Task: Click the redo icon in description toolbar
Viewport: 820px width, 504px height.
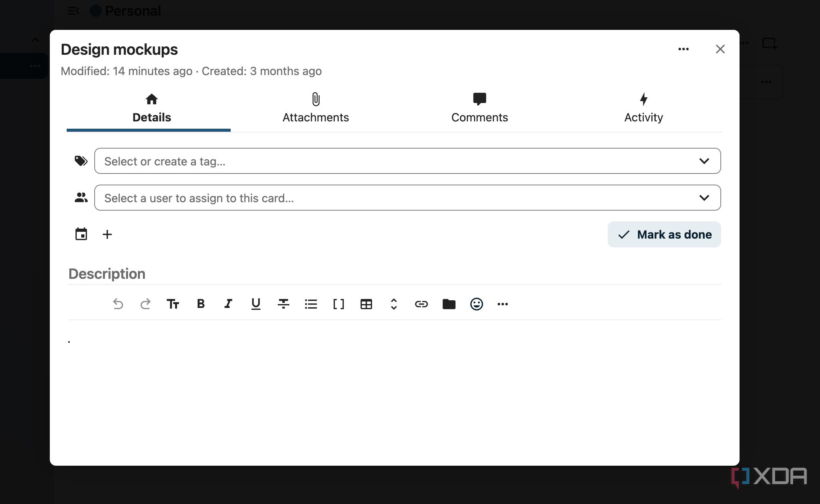Action: pyautogui.click(x=145, y=304)
